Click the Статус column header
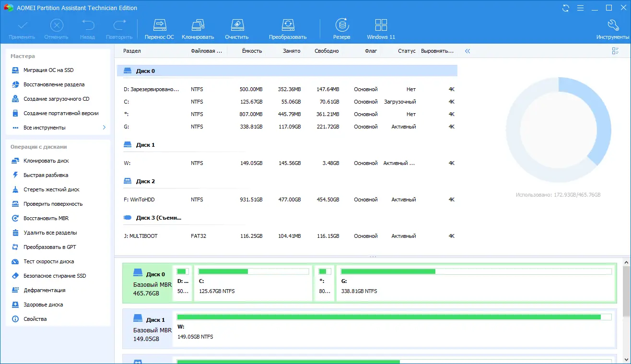Screen dimensions: 631x364 (407, 51)
